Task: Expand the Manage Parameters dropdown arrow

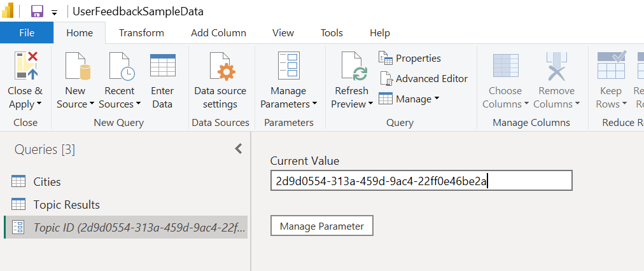Action: [314, 104]
